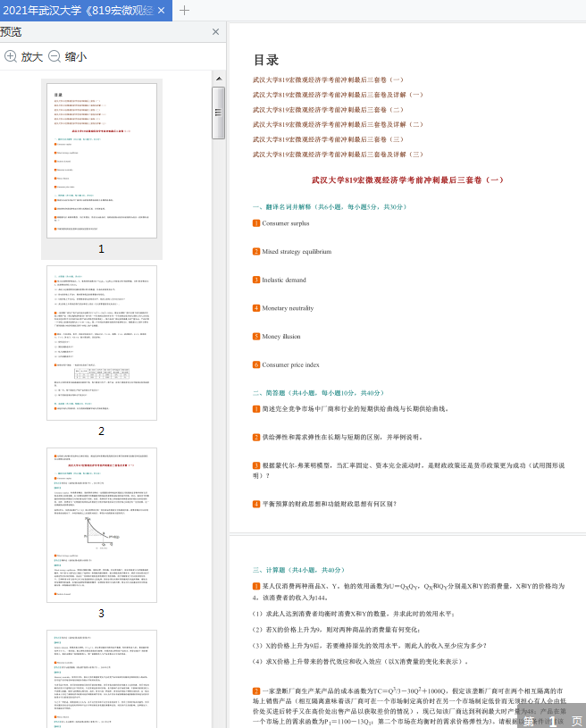Click the text Inelastic demand
The width and height of the screenshot is (586, 728).
point(284,280)
